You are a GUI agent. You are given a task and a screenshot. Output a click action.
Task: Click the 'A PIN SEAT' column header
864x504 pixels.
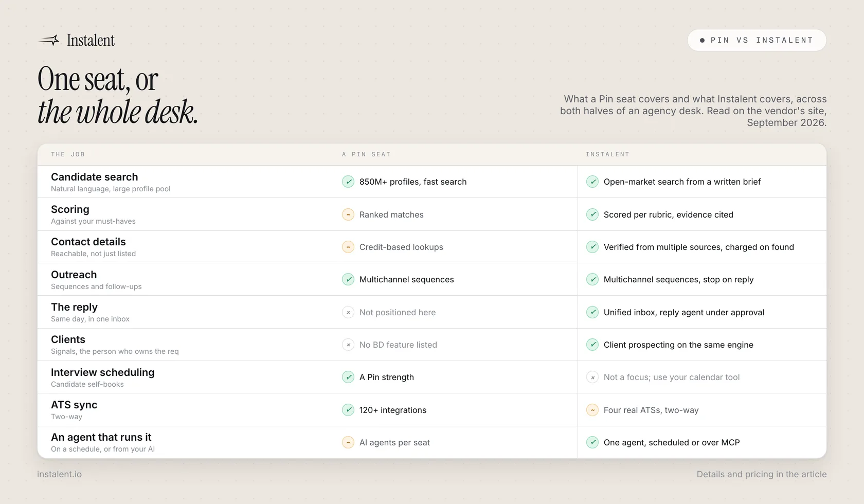point(366,154)
